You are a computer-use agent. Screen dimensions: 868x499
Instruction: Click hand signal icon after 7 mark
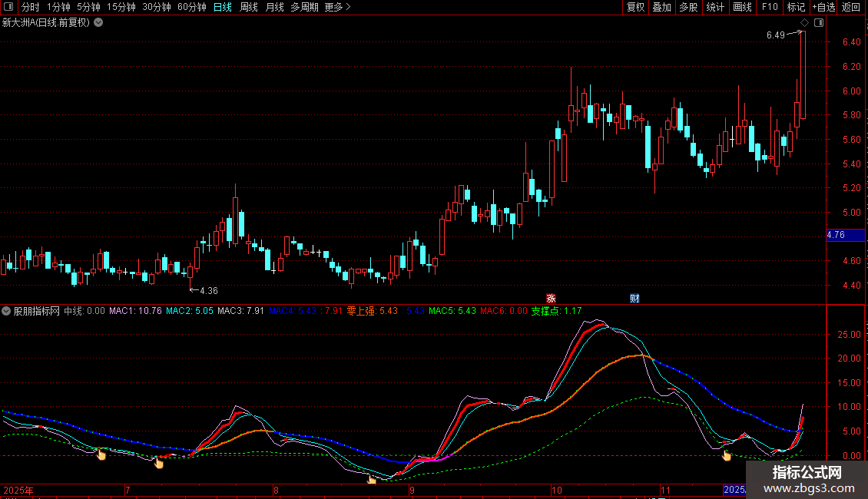[158, 462]
